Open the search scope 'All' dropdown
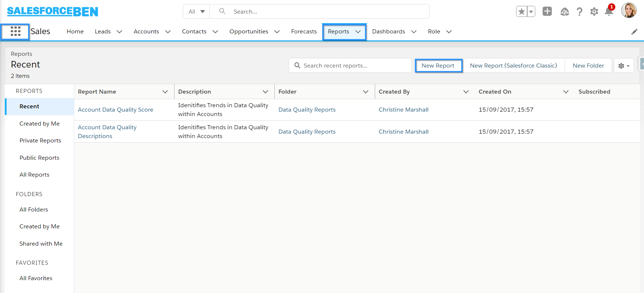This screenshot has height=293, width=644. (197, 12)
